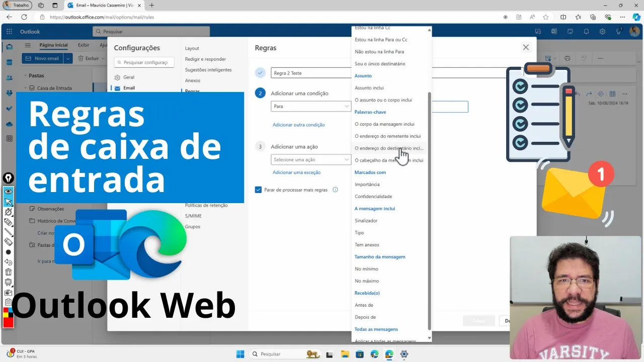The height and width of the screenshot is (362, 644).
Task: Click Adicionar outra condição link
Action: (298, 125)
